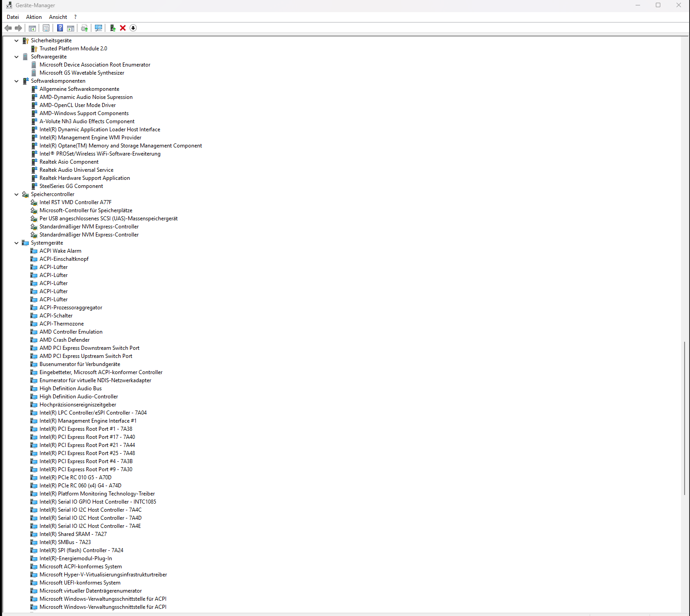690x616 pixels.
Task: Click the Systemgeräte category icon
Action: pos(26,243)
